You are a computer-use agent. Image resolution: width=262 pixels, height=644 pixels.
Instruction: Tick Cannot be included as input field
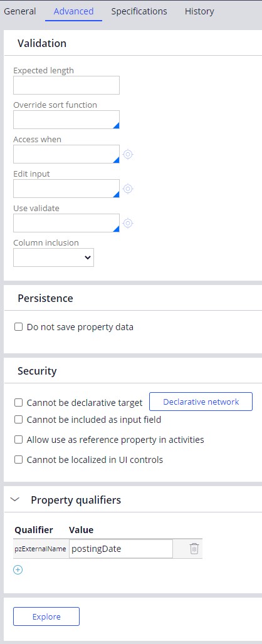tap(18, 420)
